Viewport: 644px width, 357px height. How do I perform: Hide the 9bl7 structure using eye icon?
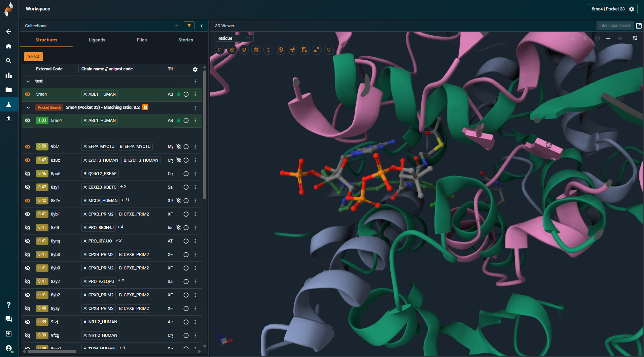click(x=28, y=147)
